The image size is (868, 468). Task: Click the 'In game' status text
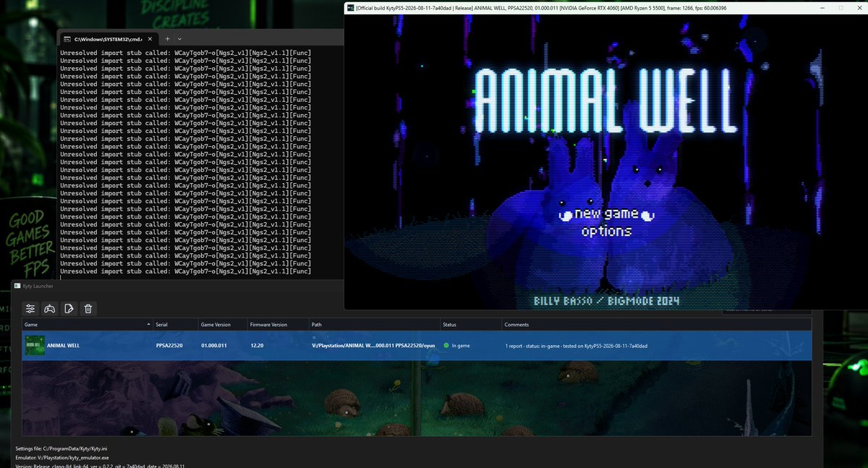click(x=461, y=346)
